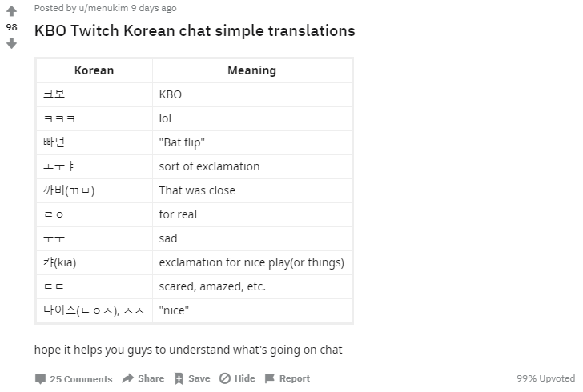Click the Report button label
The width and height of the screenshot is (583, 392).
pyautogui.click(x=294, y=378)
